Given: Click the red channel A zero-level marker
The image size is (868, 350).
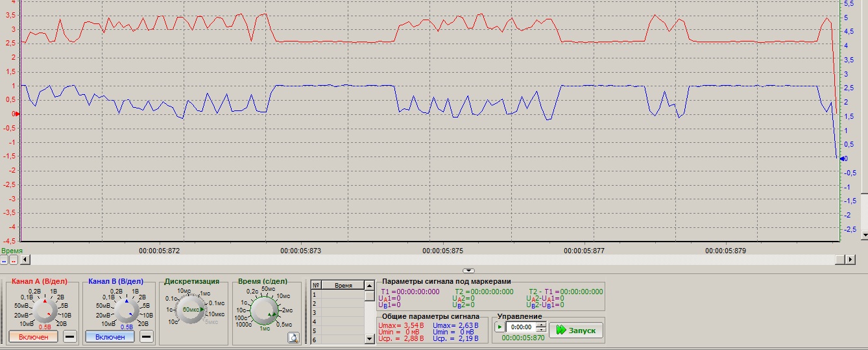Looking at the screenshot, I should pyautogui.click(x=18, y=114).
